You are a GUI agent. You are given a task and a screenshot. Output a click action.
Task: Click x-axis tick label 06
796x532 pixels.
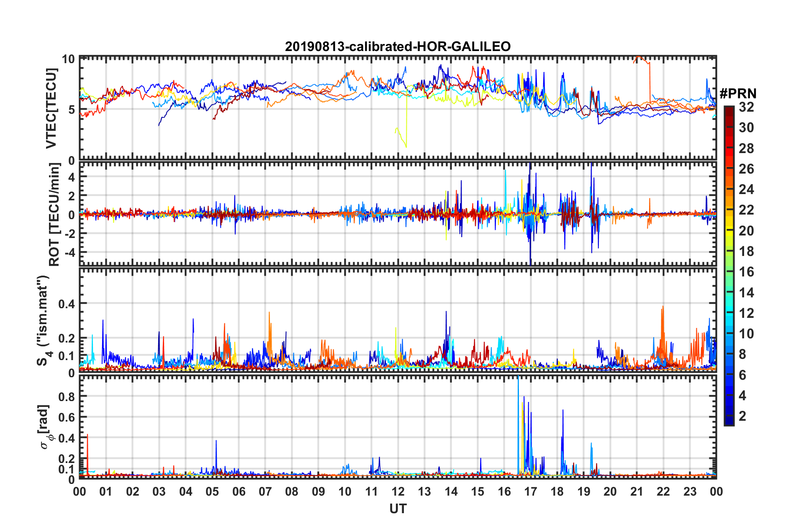click(x=239, y=491)
